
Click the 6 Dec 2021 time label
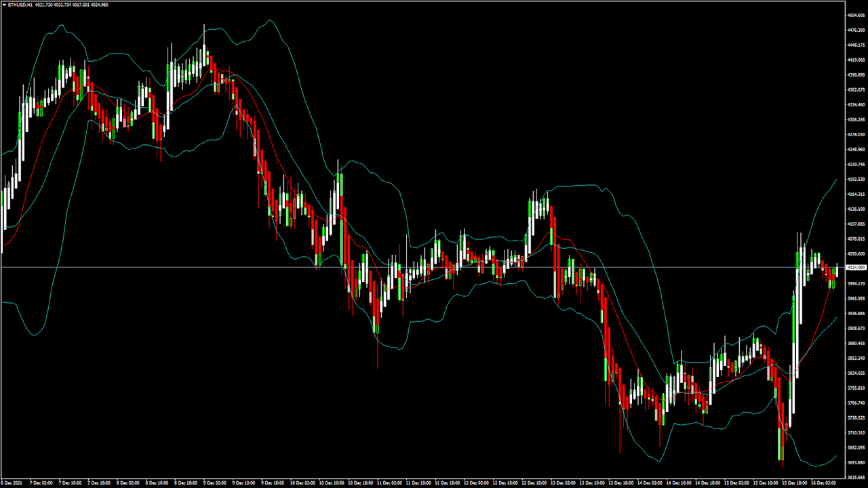click(x=12, y=484)
